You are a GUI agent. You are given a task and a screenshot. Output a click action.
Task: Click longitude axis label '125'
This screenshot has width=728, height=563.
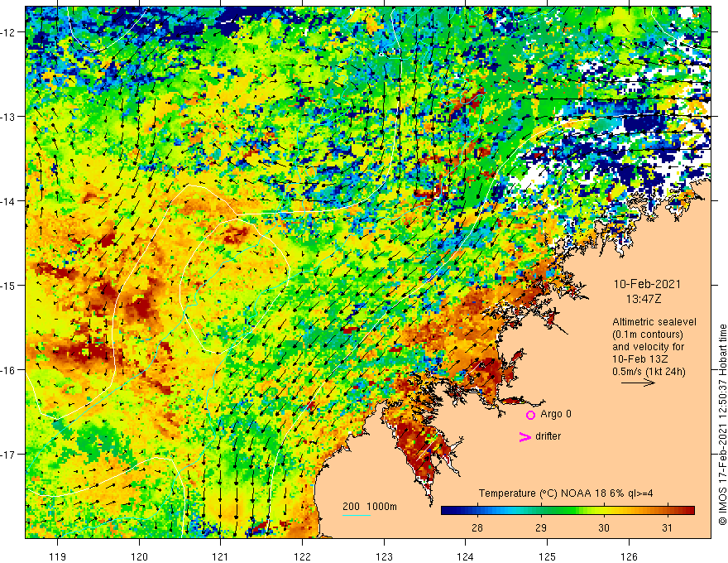click(x=548, y=556)
